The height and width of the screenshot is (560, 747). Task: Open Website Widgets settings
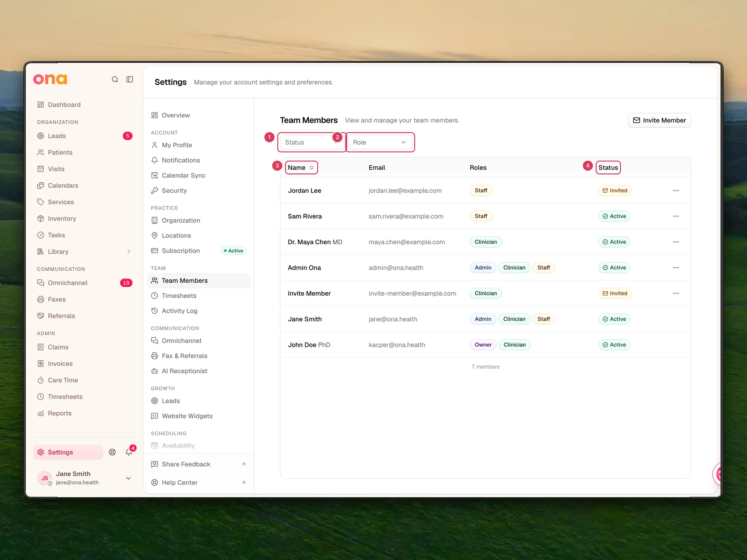[x=187, y=416]
